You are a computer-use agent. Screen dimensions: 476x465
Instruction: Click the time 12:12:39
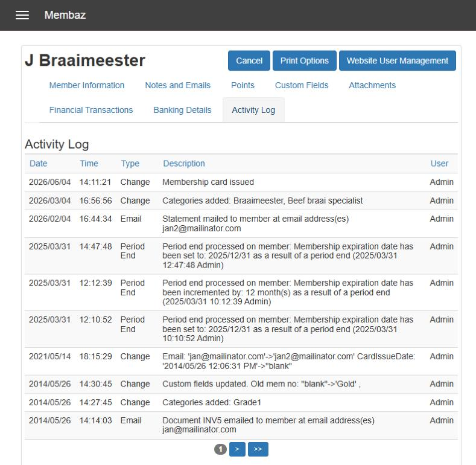click(96, 283)
